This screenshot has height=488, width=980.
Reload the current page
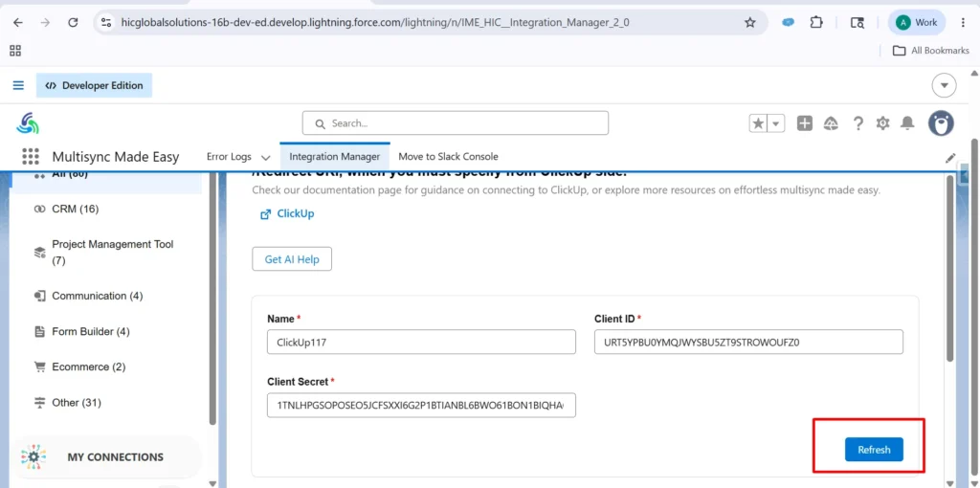[73, 23]
